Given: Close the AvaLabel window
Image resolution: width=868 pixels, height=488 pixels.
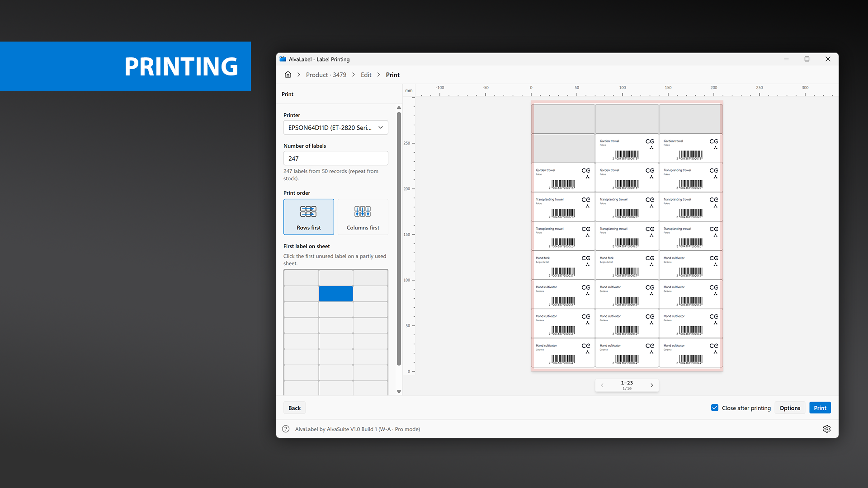Looking at the screenshot, I should click(x=828, y=59).
